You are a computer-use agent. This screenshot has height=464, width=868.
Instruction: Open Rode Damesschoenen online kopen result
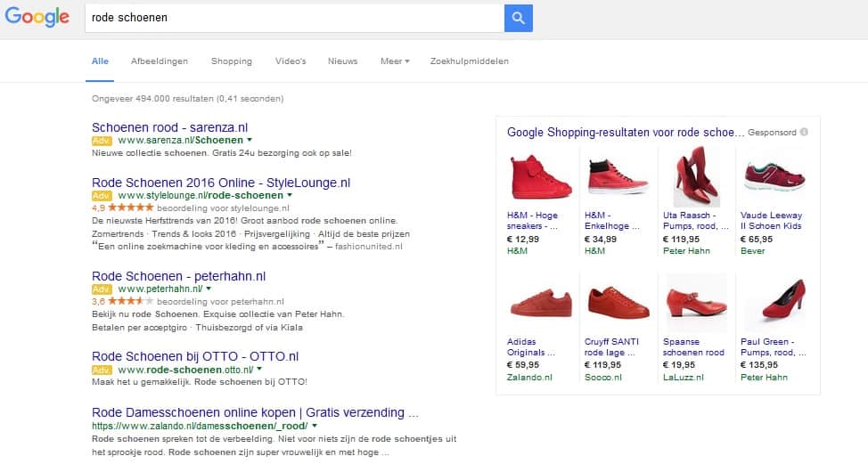[x=255, y=413]
